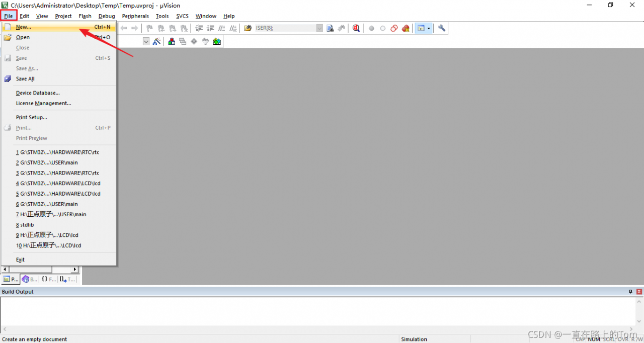Click the Pack Installer icon

tap(217, 41)
